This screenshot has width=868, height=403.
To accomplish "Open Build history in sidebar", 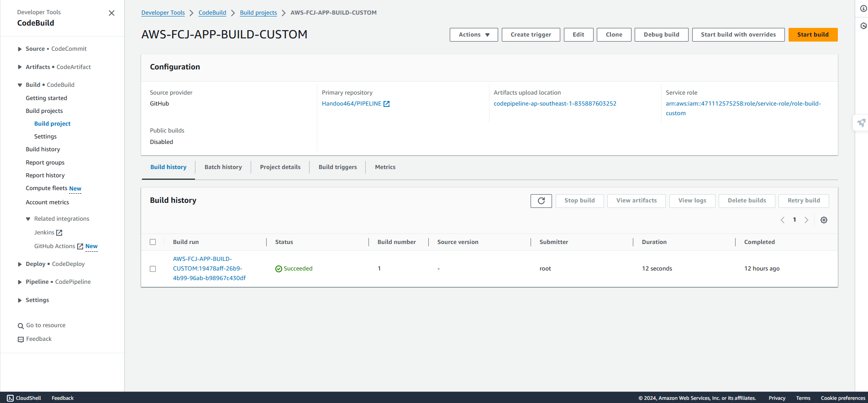I will (43, 149).
